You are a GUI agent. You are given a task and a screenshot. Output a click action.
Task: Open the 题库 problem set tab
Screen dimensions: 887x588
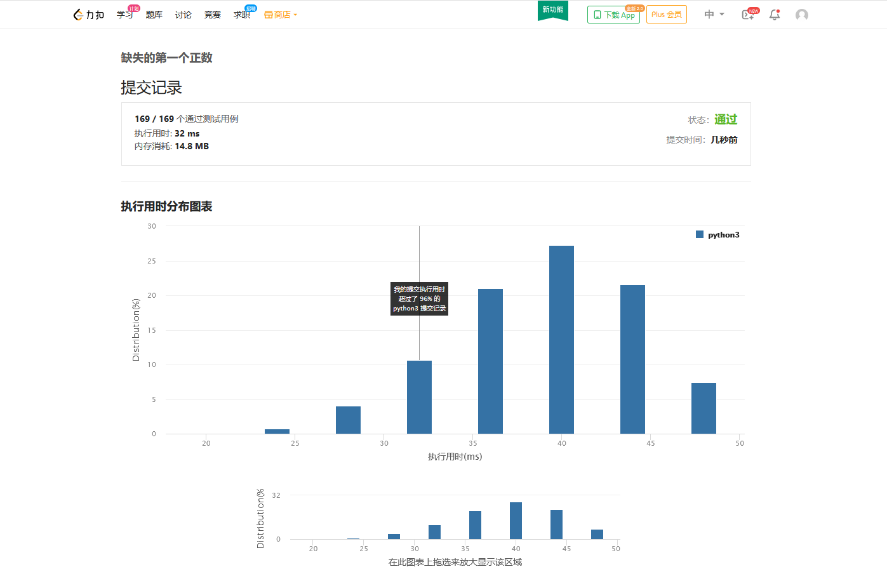click(154, 15)
